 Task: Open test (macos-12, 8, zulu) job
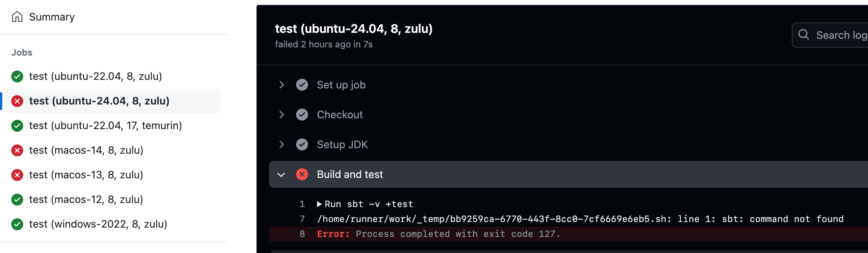86,200
